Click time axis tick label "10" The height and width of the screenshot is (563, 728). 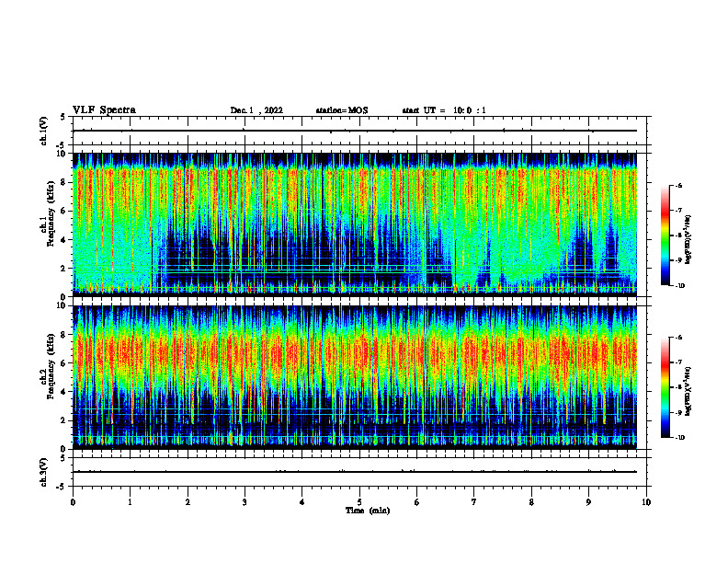646,502
